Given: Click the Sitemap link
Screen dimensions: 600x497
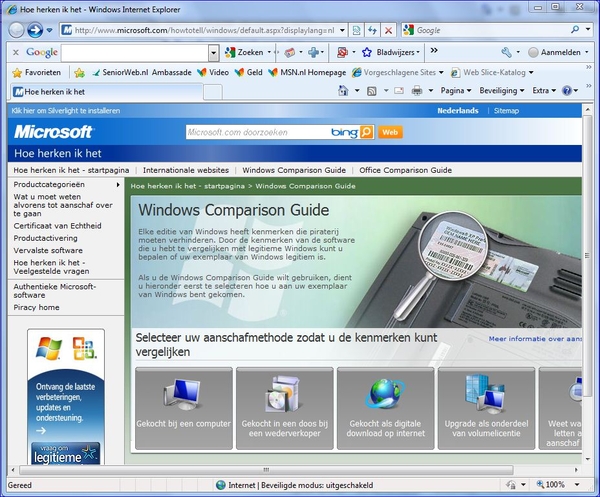Looking at the screenshot, I should [x=506, y=111].
